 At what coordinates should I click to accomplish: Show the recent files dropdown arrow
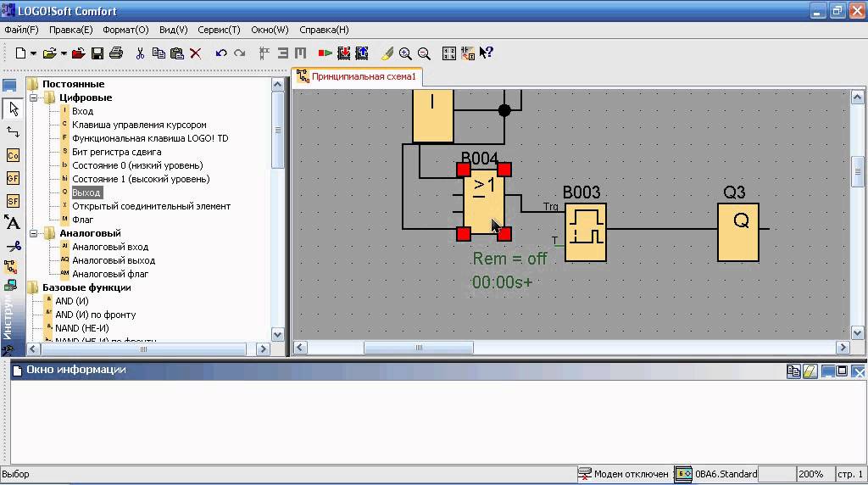tap(64, 53)
